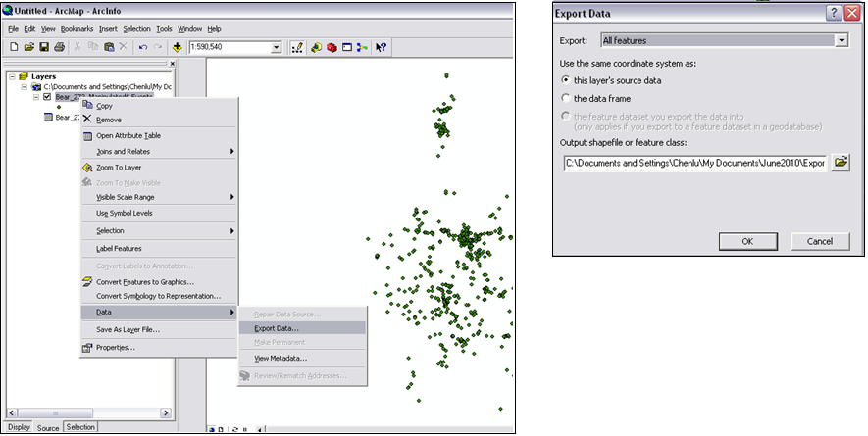Click the Print toolbar icon
This screenshot has width=868, height=436.
tap(59, 47)
